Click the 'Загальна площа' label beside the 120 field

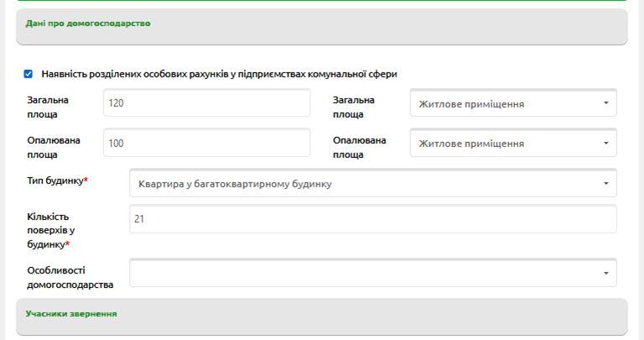(48, 107)
